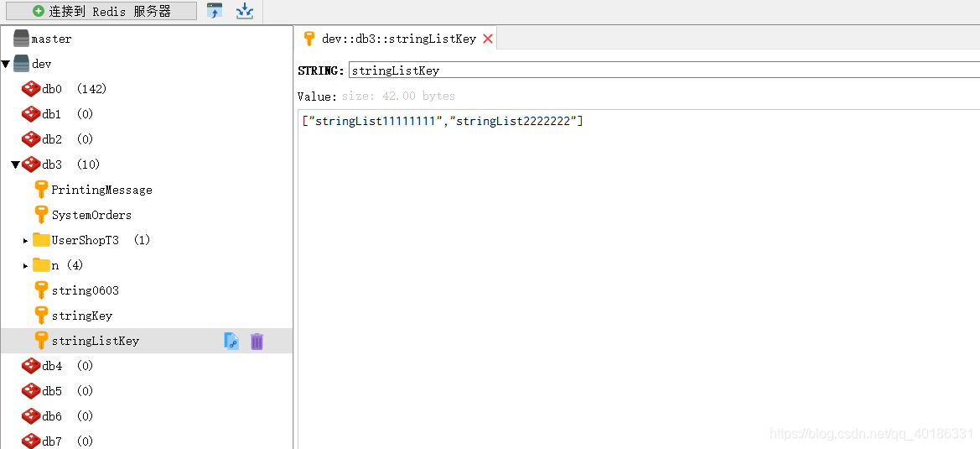Screen dimensions: 980x449
Task: Open the PrintingMessage key
Action: click(102, 190)
